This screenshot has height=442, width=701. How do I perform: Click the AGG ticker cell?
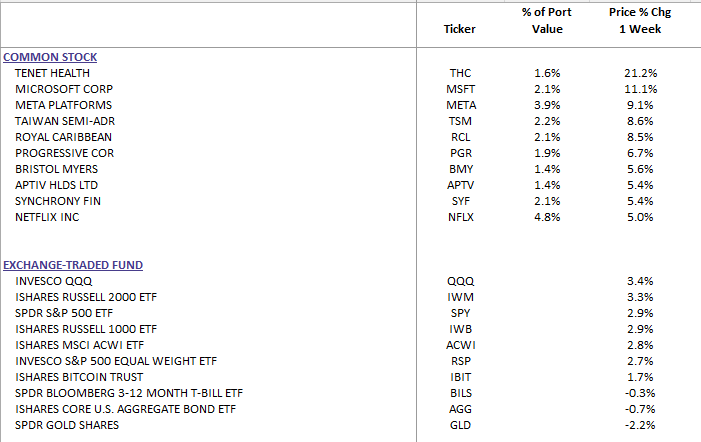tap(459, 409)
